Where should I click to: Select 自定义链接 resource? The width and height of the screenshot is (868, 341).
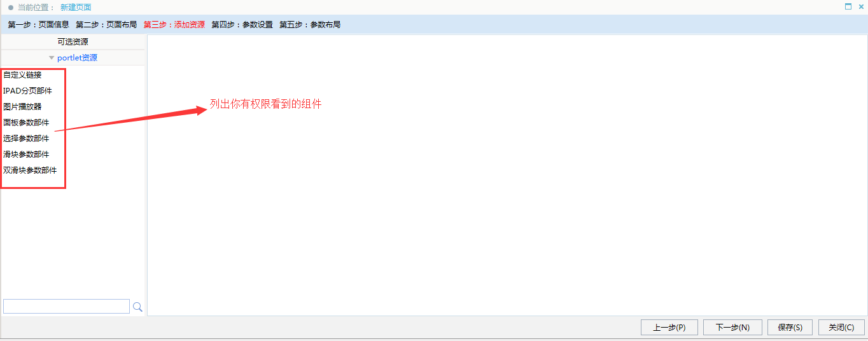tap(22, 75)
